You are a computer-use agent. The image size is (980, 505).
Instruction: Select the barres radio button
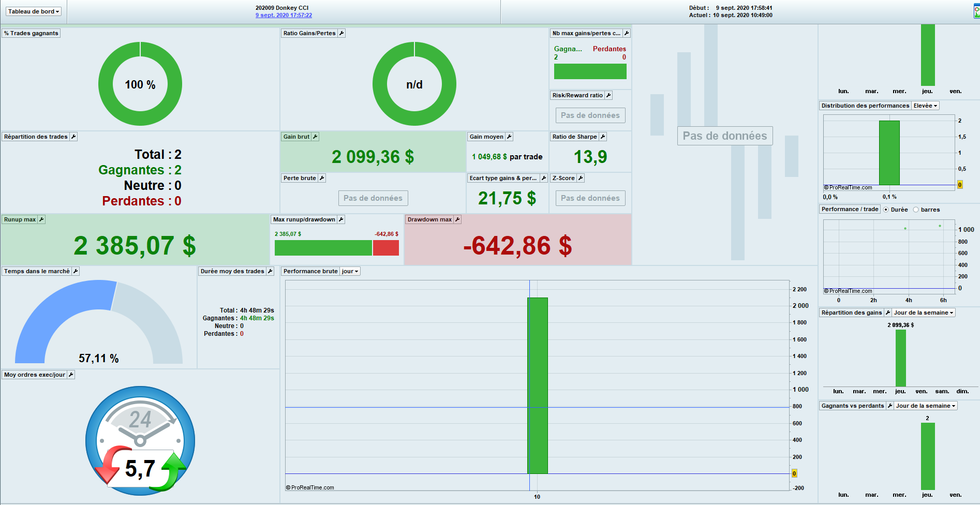916,210
